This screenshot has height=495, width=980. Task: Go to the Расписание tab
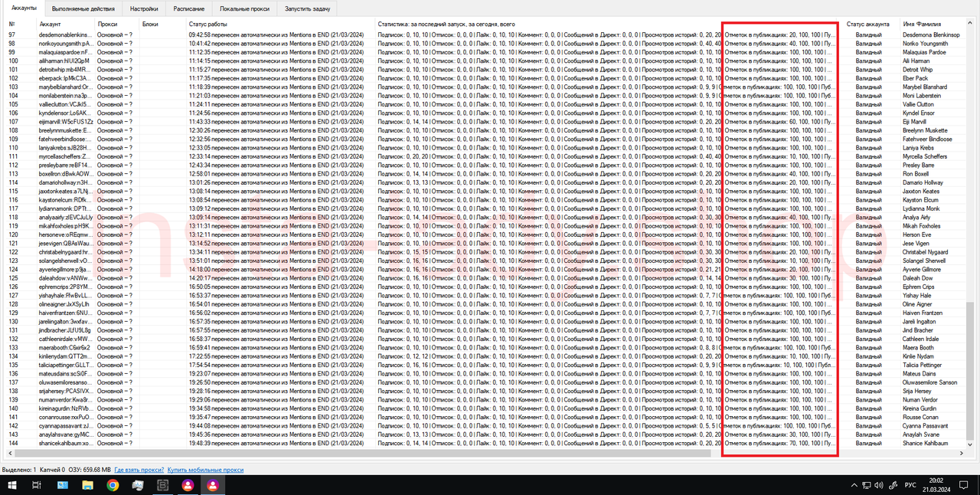(188, 8)
